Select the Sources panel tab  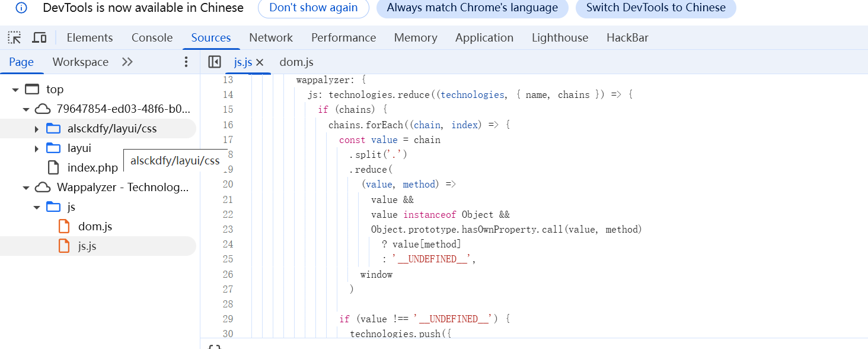[211, 38]
